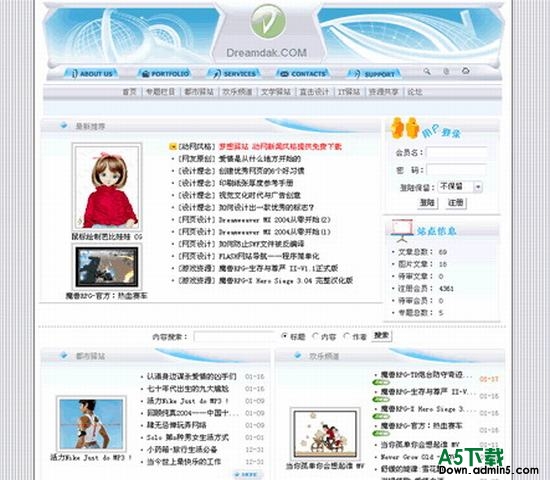This screenshot has height=480, width=550.
Task: Open the SERVICES nav button
Action: tap(235, 74)
